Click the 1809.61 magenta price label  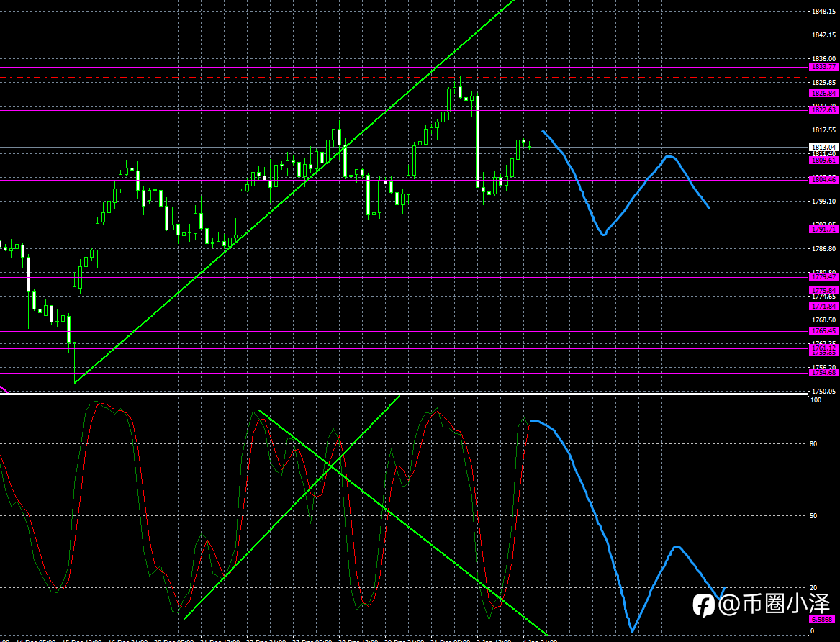(823, 160)
